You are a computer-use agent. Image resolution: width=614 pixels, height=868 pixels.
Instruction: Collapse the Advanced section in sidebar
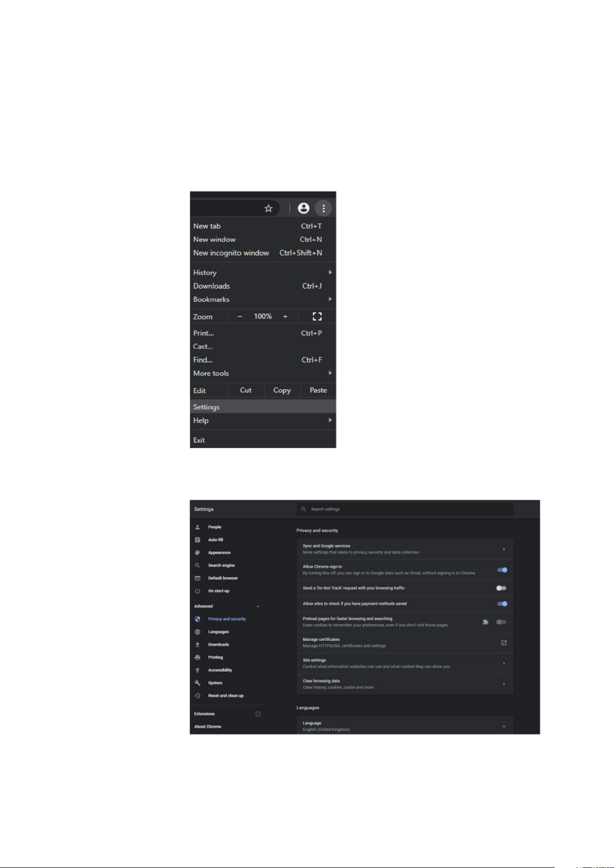258,606
